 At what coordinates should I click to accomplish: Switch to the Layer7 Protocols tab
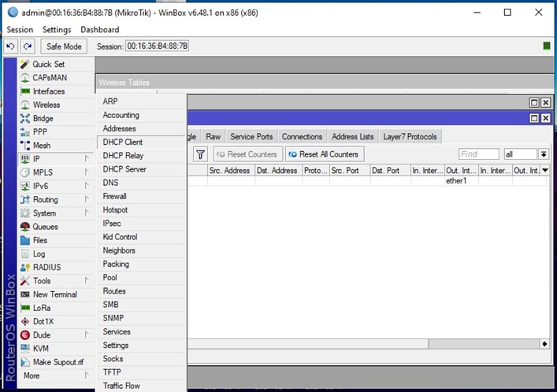coord(410,137)
